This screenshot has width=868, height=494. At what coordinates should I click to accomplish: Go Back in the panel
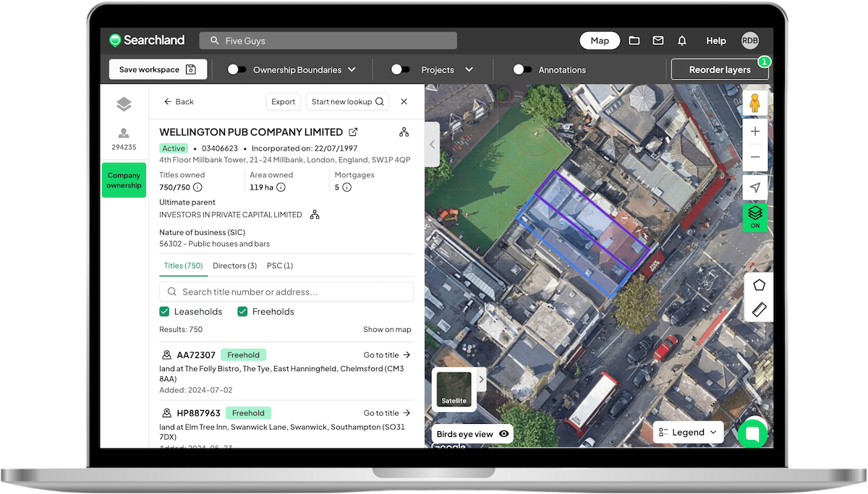click(x=179, y=102)
